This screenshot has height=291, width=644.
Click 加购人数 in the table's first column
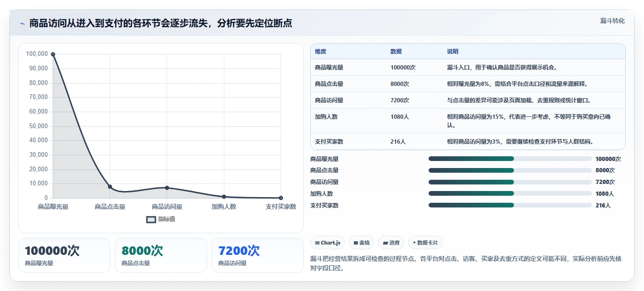click(326, 117)
